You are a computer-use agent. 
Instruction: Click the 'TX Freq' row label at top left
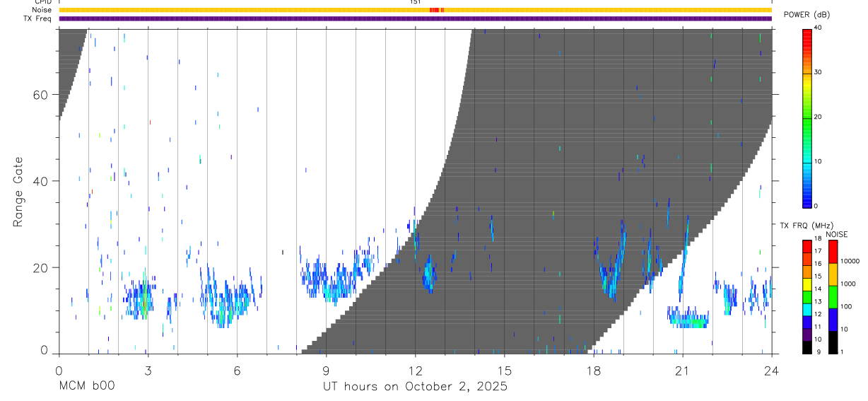click(x=38, y=18)
